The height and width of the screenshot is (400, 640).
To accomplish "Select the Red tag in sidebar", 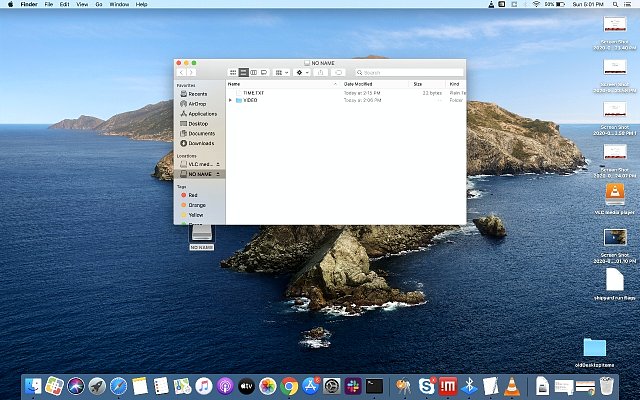I will tap(193, 195).
